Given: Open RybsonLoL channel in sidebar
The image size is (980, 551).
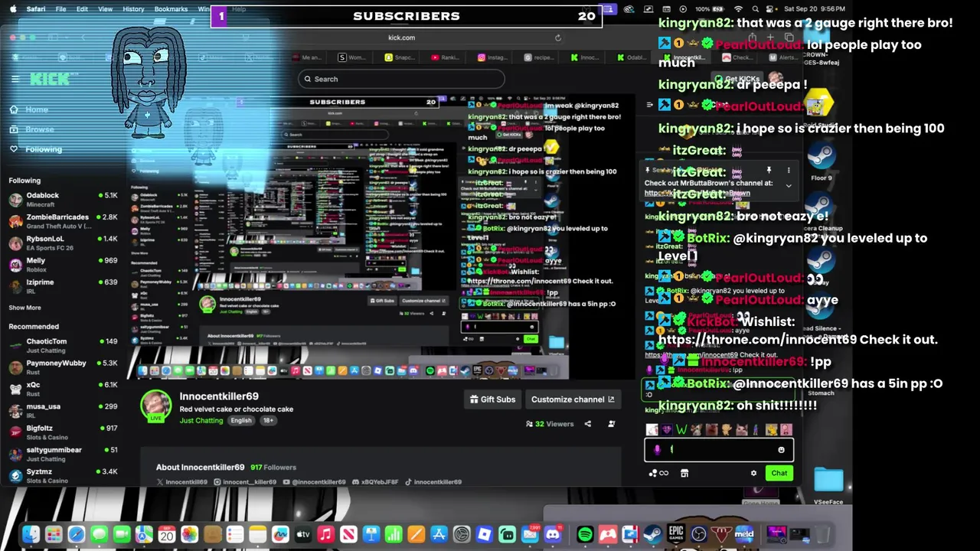Looking at the screenshot, I should 63,243.
